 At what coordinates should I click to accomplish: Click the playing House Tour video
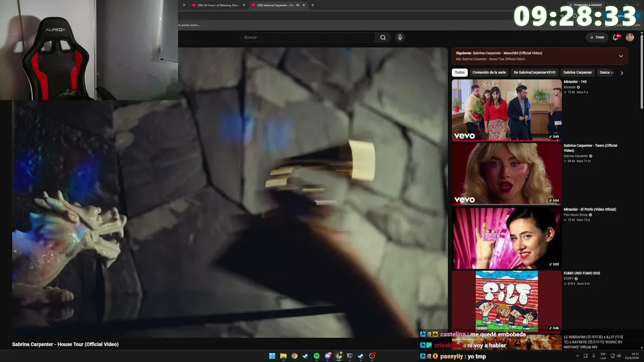point(230,193)
